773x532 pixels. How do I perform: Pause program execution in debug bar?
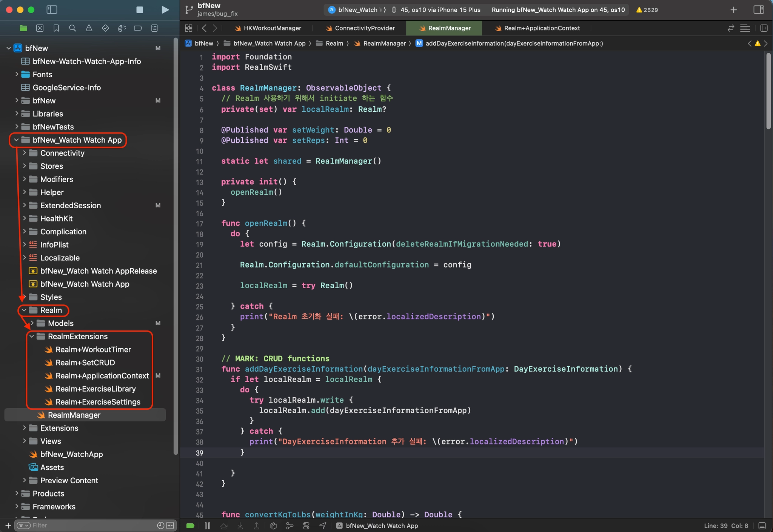[x=207, y=526]
